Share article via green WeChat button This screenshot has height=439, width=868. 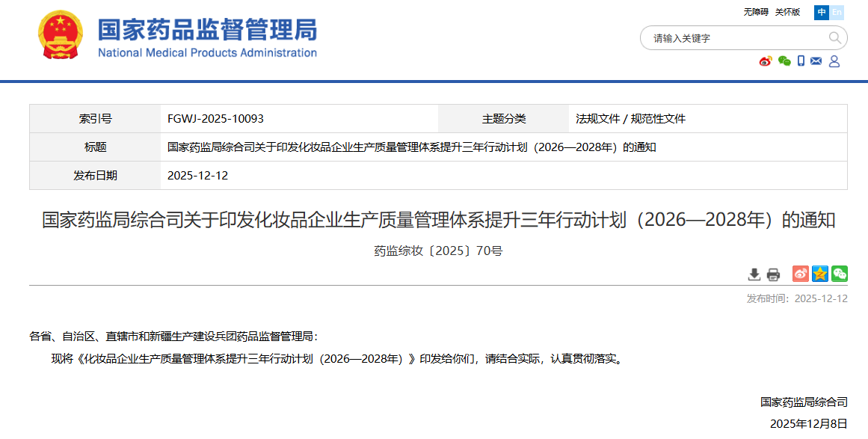tap(840, 274)
